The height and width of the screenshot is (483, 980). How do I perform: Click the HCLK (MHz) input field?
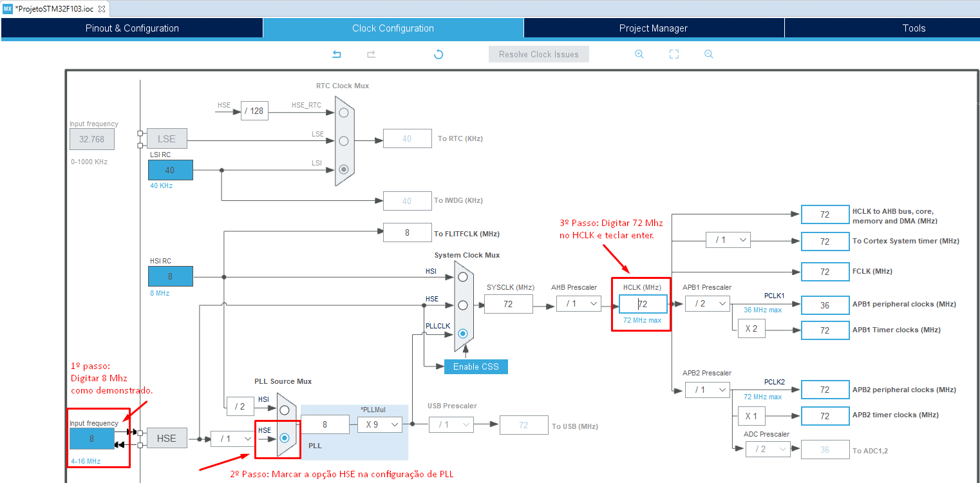tap(643, 304)
